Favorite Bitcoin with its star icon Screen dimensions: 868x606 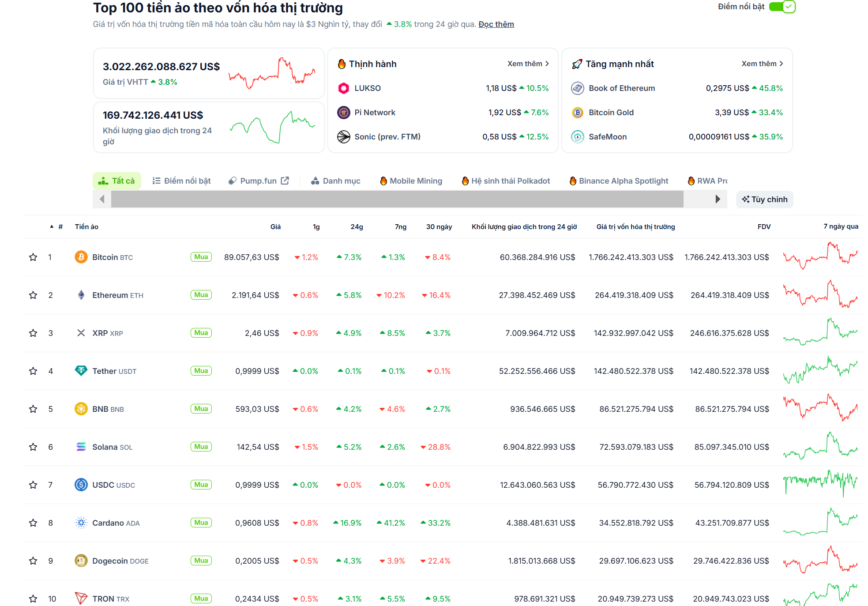pyautogui.click(x=33, y=257)
